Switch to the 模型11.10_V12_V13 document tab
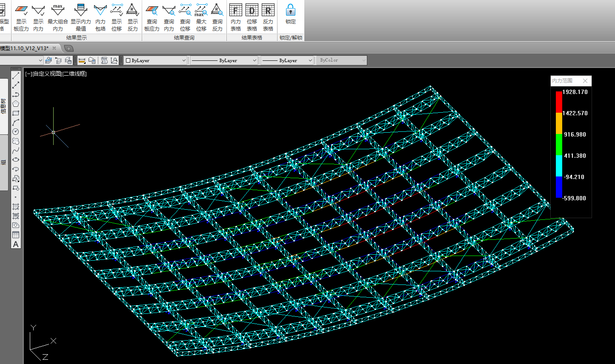The image size is (615, 364). [x=25, y=48]
